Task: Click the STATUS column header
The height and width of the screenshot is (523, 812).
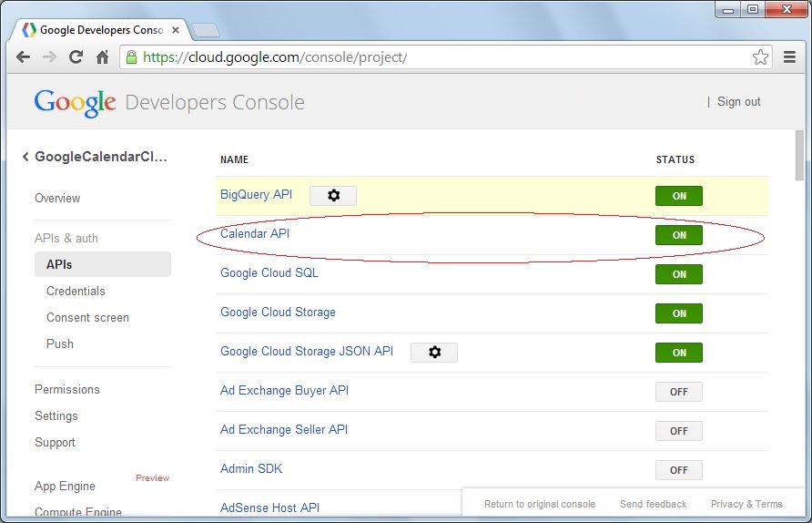Action: 675,159
